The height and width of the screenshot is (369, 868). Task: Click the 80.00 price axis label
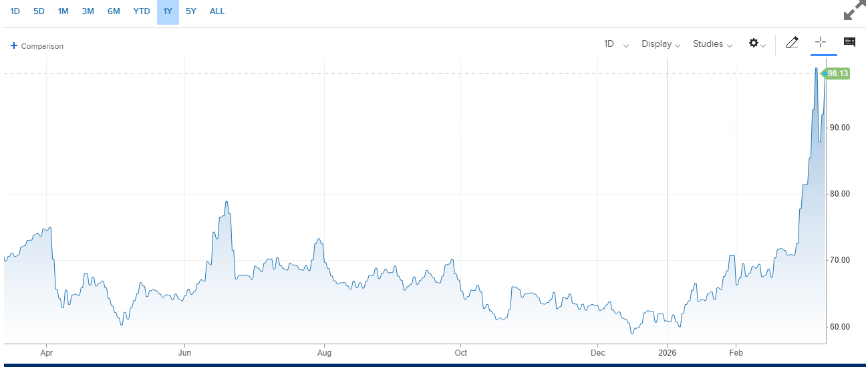click(x=840, y=194)
